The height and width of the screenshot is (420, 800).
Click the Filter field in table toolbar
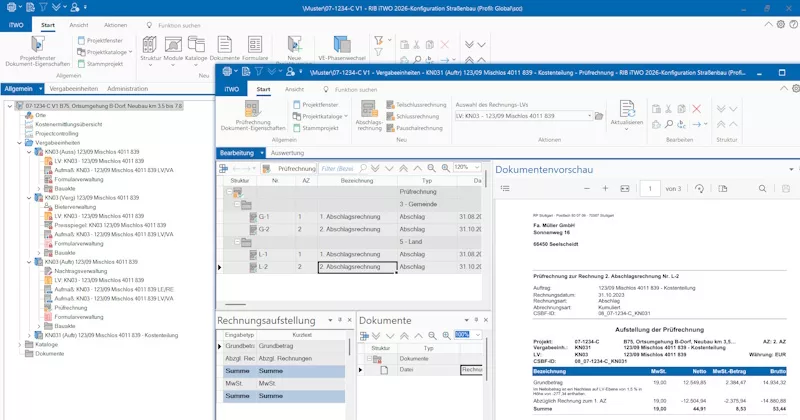(x=339, y=168)
